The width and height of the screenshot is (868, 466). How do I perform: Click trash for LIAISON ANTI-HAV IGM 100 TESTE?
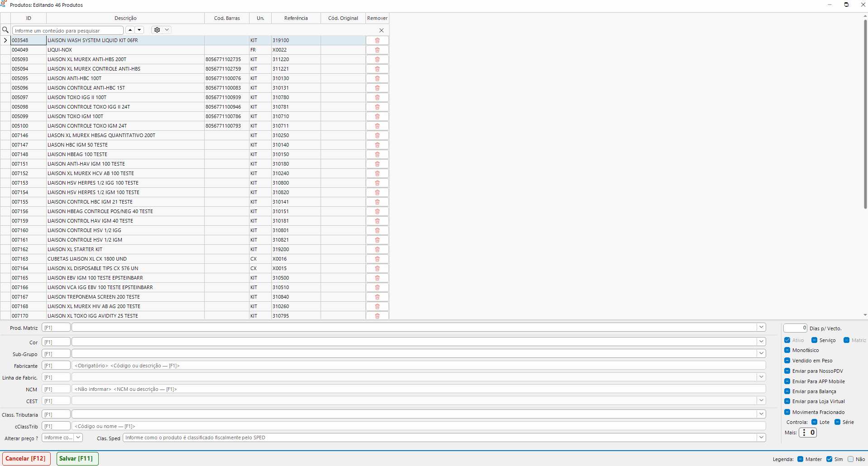377,164
